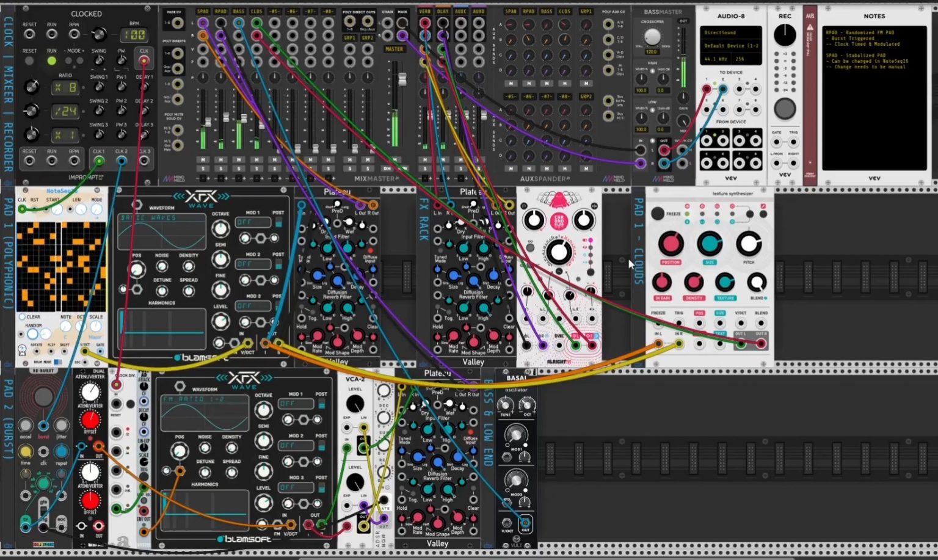Solo the SPAD channel in MixMaster
This screenshot has width=938, height=560.
click(x=203, y=168)
